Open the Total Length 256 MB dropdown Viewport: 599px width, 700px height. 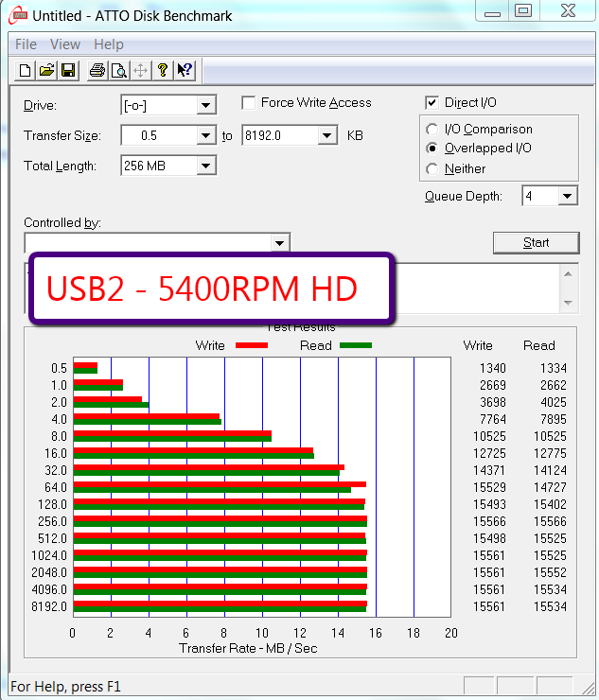coord(205,166)
